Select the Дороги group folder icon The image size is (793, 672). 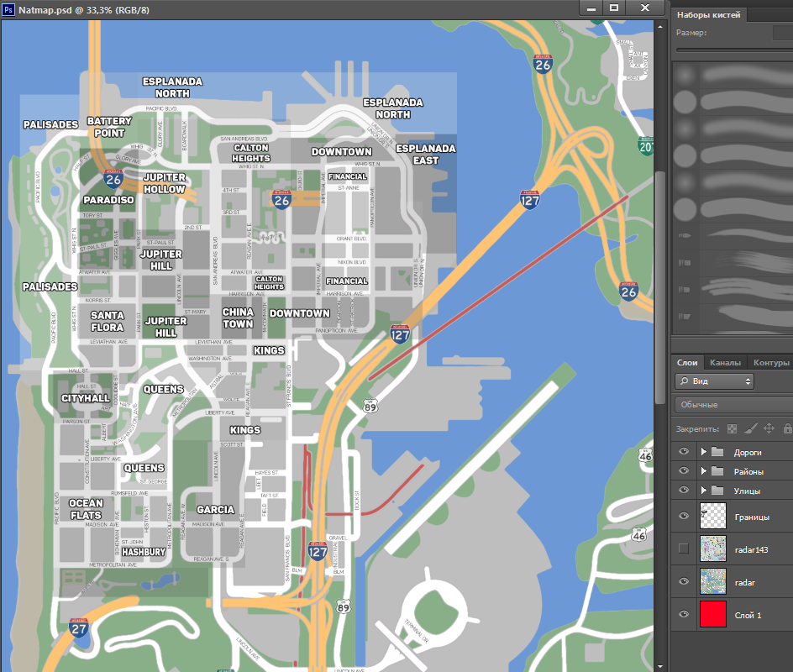[x=717, y=452]
